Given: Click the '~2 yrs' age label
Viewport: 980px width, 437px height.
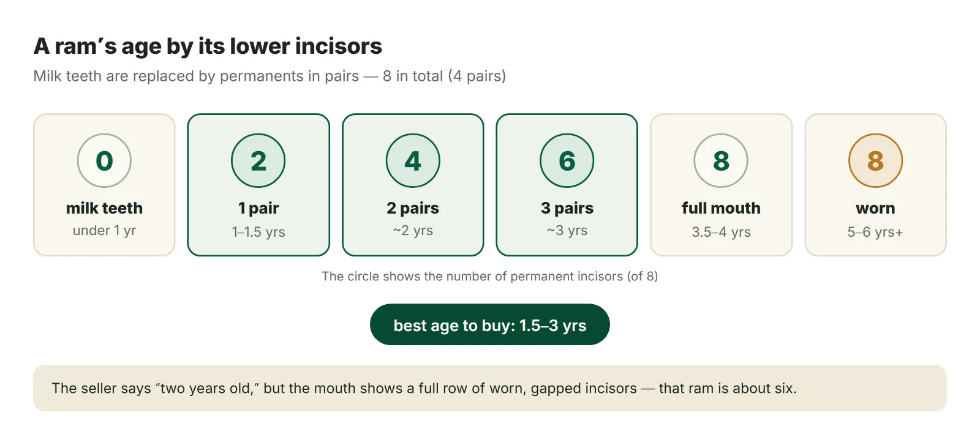Looking at the screenshot, I should [x=413, y=231].
